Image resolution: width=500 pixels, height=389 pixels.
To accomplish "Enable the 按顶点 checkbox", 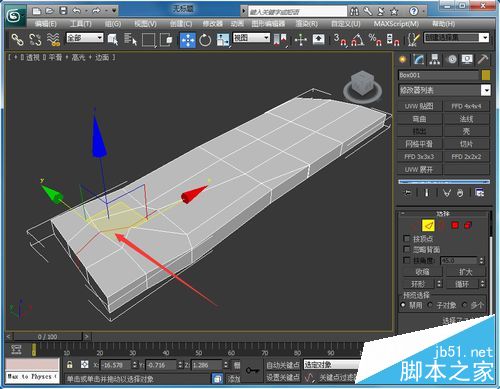I will point(406,238).
